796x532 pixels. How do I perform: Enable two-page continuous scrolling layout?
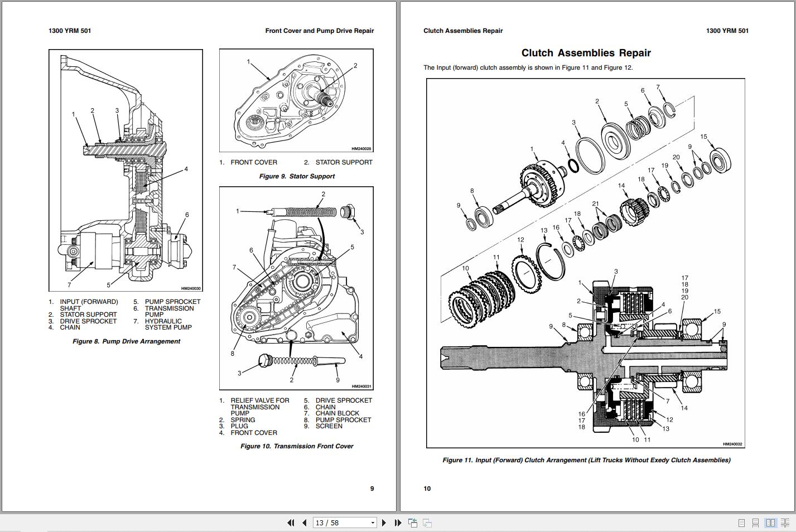pos(784,523)
